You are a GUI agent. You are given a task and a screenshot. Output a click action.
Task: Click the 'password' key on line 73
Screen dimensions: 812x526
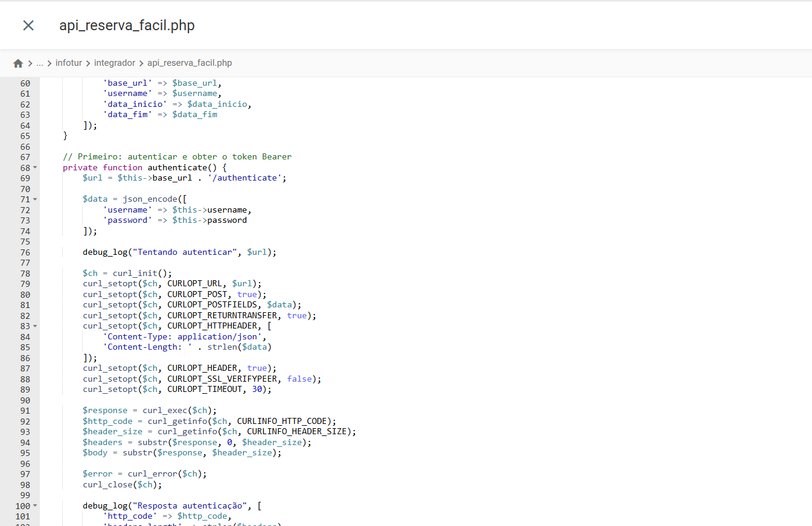(127, 220)
